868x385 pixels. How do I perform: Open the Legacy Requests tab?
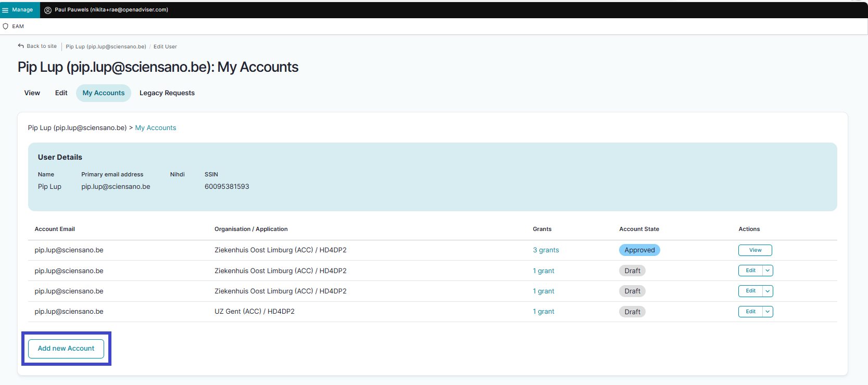pyautogui.click(x=167, y=93)
